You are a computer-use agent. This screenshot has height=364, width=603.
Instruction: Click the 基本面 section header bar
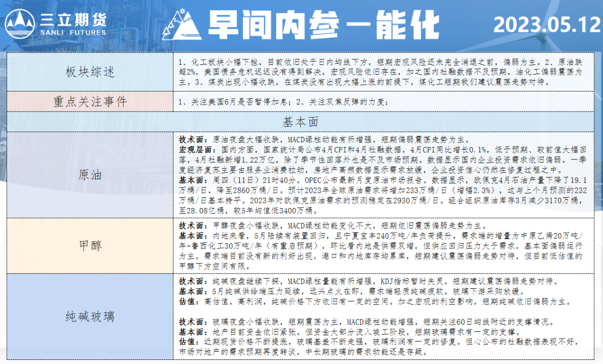(x=301, y=122)
